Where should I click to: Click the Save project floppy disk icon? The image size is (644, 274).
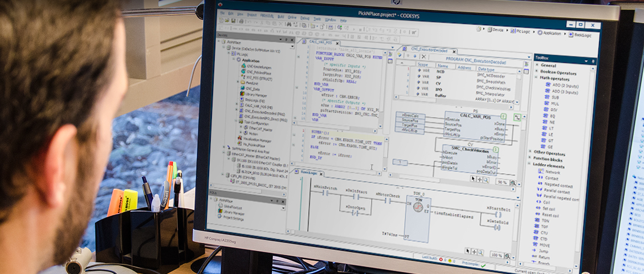click(233, 21)
